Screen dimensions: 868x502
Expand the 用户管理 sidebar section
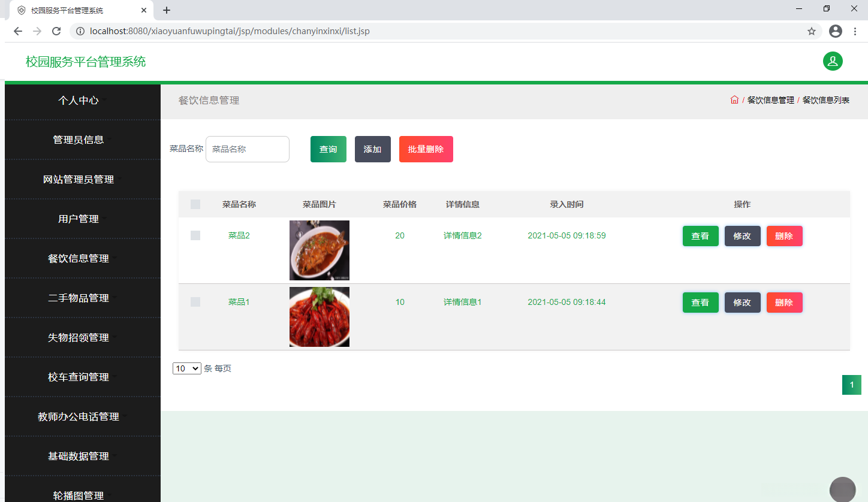(x=78, y=219)
